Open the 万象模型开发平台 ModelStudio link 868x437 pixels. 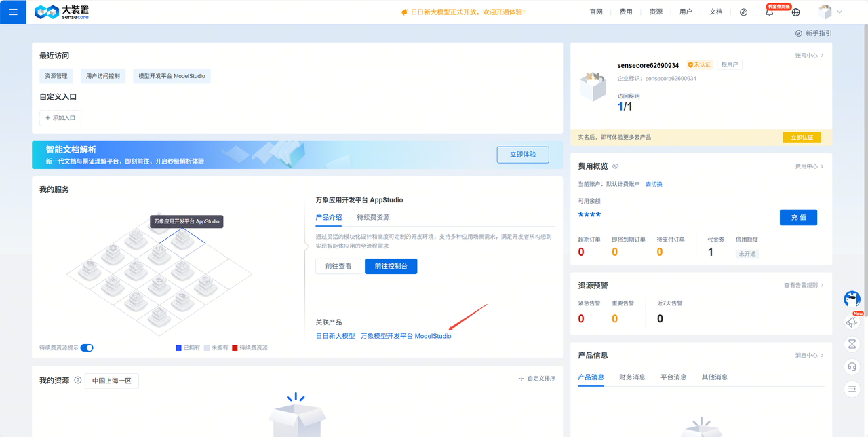coord(406,336)
